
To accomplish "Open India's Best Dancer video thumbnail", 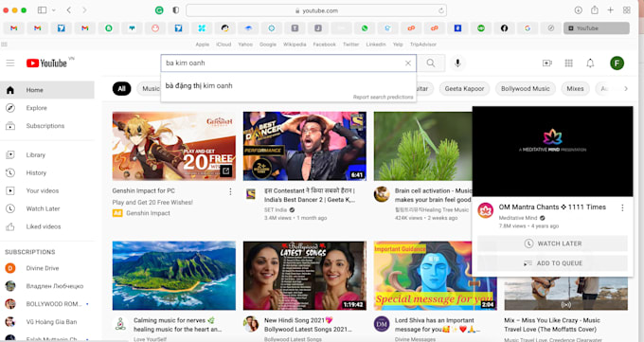I will coord(305,146).
